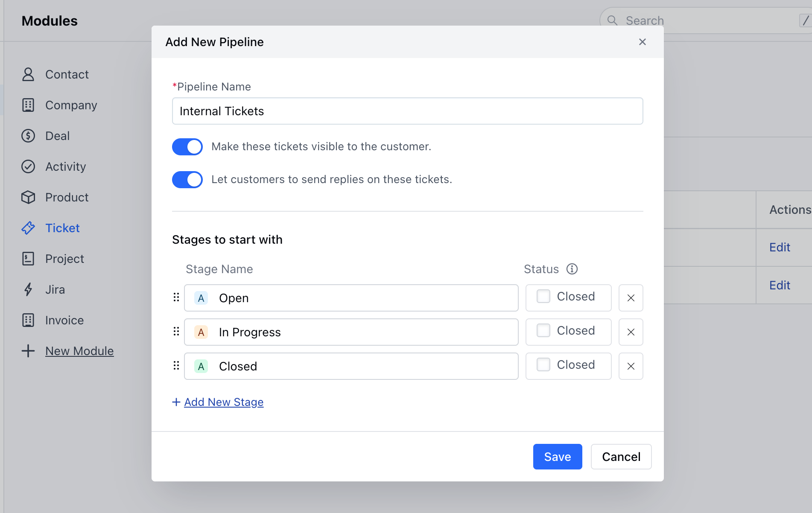Toggle let customers send replies
Image resolution: width=812 pixels, height=513 pixels.
tap(187, 180)
